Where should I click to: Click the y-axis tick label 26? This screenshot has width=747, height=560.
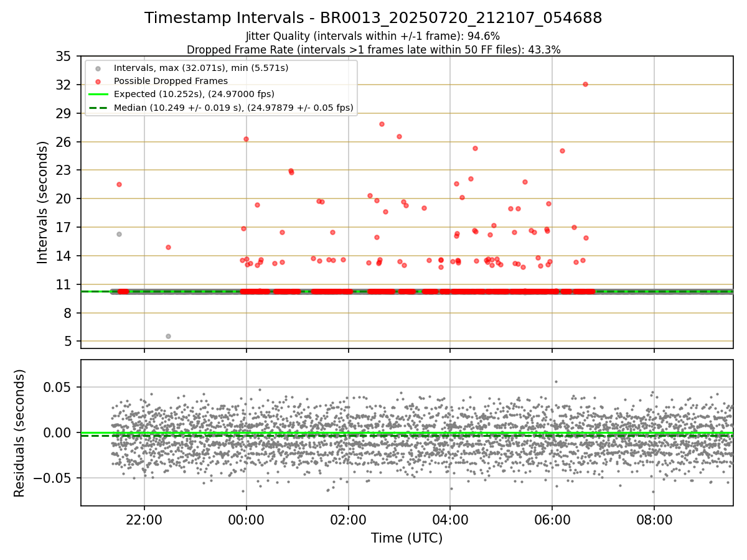click(63, 142)
